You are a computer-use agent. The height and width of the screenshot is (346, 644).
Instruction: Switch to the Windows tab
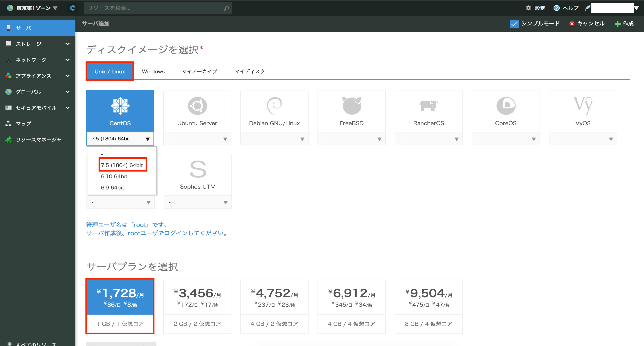point(153,71)
